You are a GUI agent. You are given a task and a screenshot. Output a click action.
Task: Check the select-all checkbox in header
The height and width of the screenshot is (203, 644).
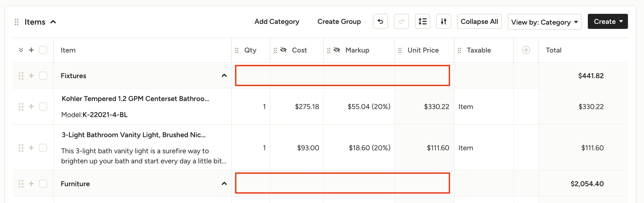pos(43,50)
